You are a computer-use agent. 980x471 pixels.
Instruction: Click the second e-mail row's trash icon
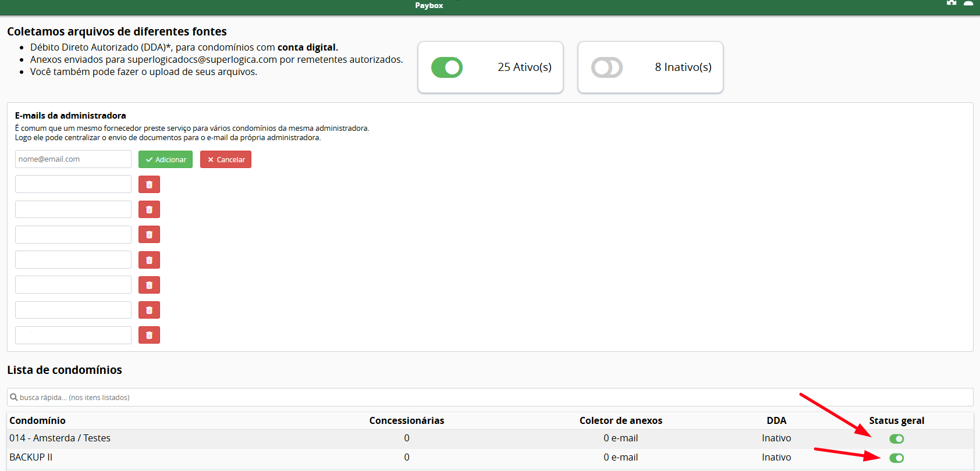coord(149,209)
